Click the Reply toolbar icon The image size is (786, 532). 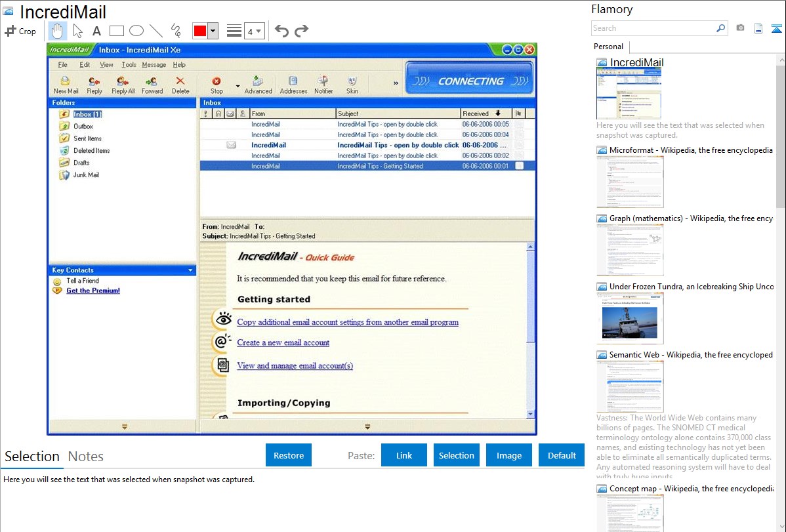[94, 85]
